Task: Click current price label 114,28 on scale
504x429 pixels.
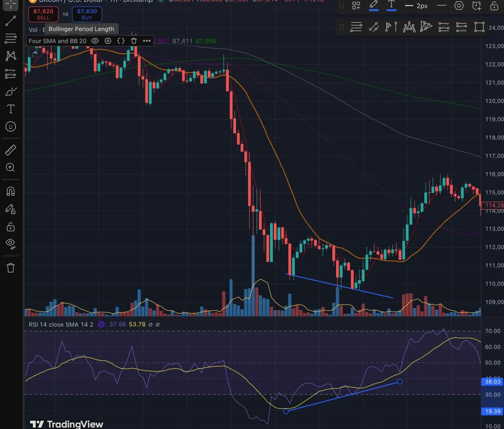Action: pos(492,205)
